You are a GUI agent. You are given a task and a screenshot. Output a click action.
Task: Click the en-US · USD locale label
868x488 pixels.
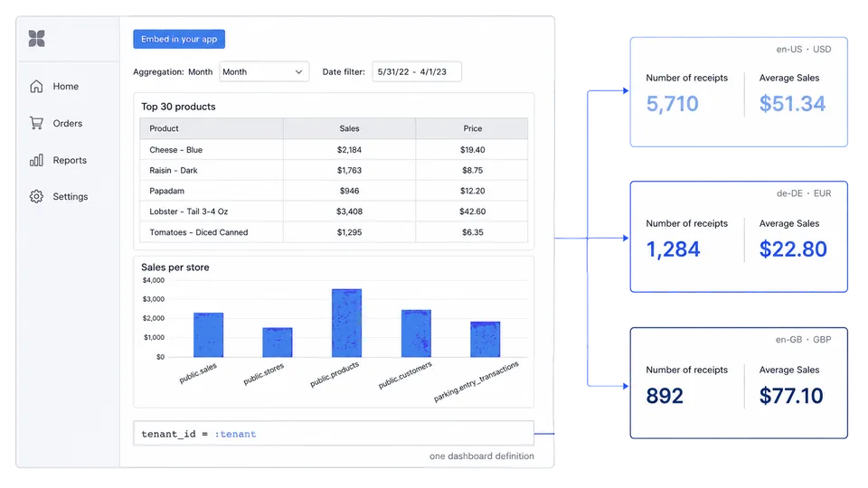click(803, 49)
